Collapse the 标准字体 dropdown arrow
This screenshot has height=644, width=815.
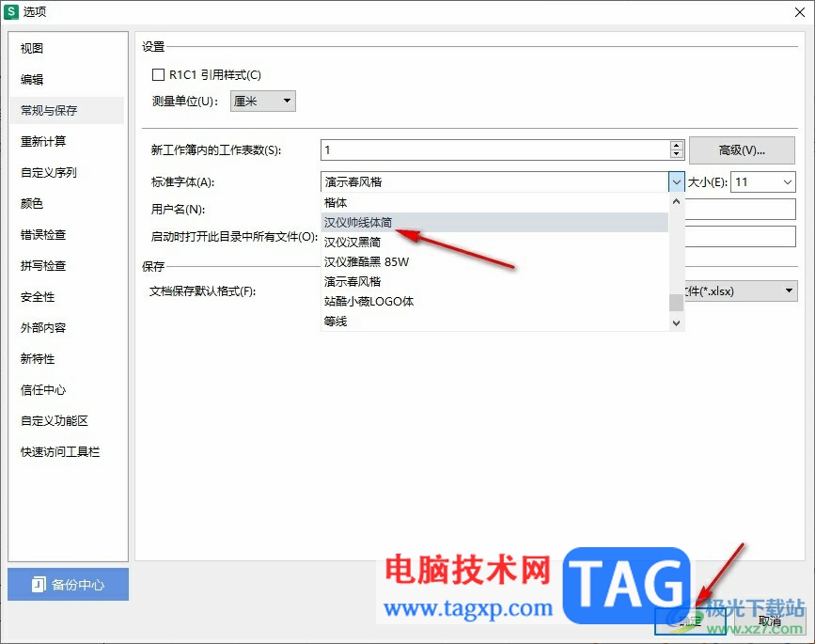676,182
